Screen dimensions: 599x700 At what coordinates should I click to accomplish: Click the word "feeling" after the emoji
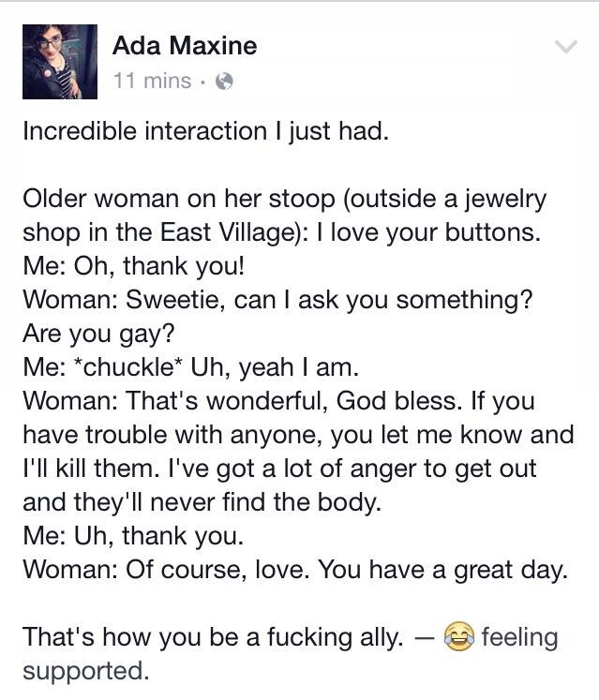[518, 638]
